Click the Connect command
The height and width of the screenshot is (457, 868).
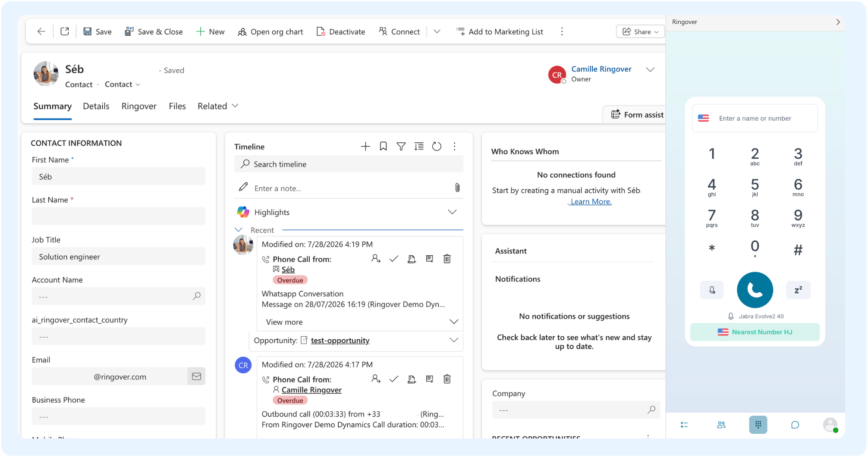tap(399, 31)
